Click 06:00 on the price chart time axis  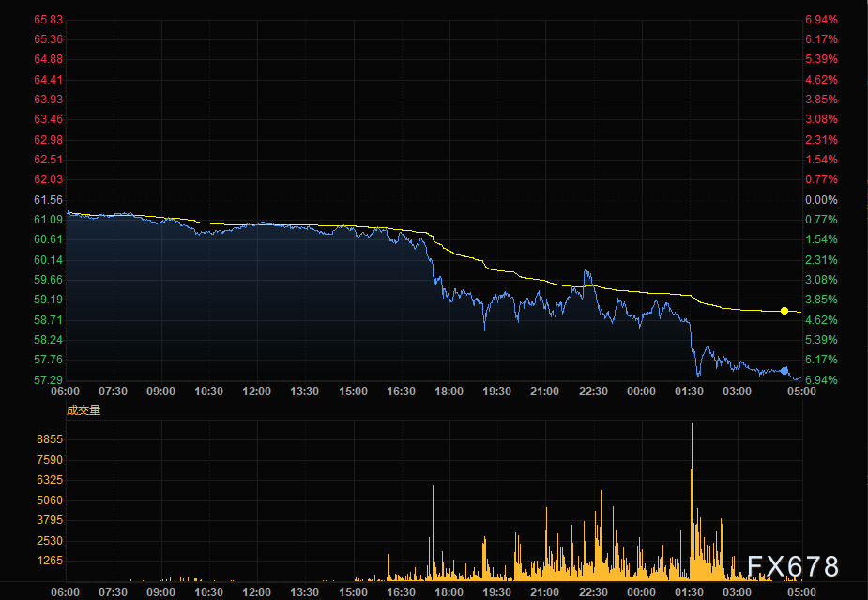(66, 392)
